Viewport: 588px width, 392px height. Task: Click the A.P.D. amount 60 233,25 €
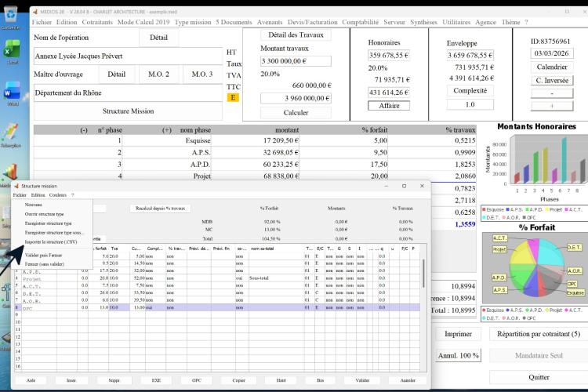click(x=256, y=165)
